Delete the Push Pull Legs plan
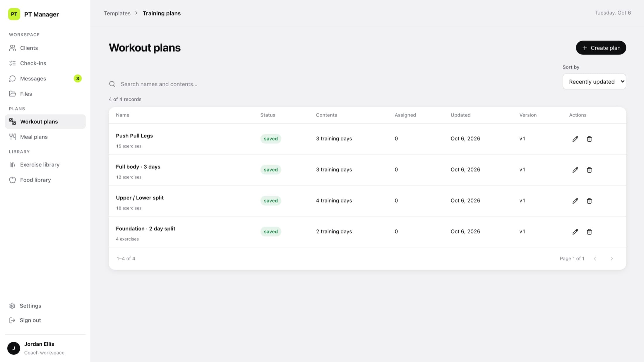 (589, 139)
